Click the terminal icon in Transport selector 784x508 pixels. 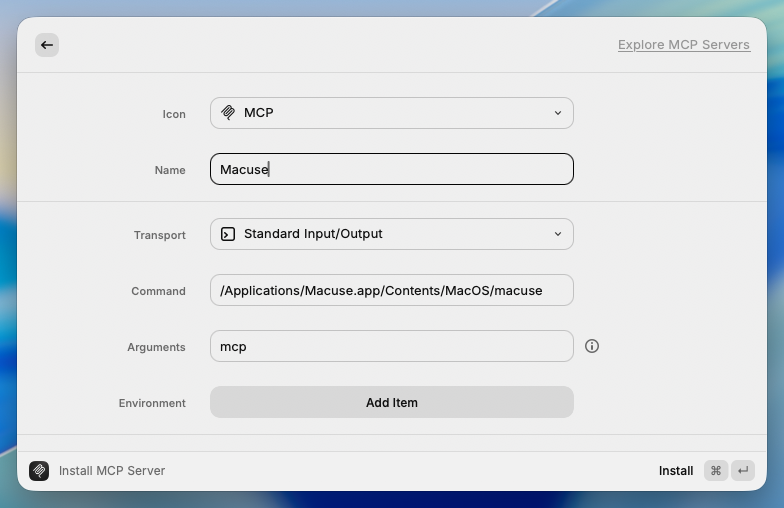228,234
